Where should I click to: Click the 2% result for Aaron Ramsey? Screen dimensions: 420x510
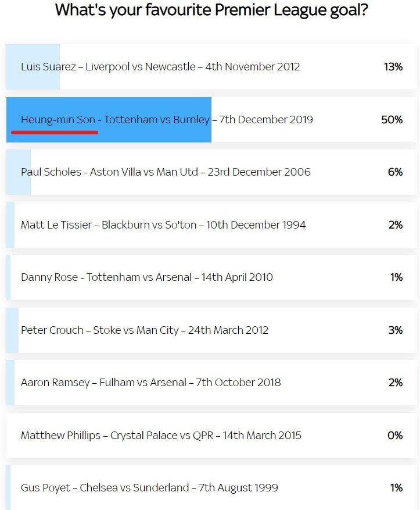click(x=396, y=383)
